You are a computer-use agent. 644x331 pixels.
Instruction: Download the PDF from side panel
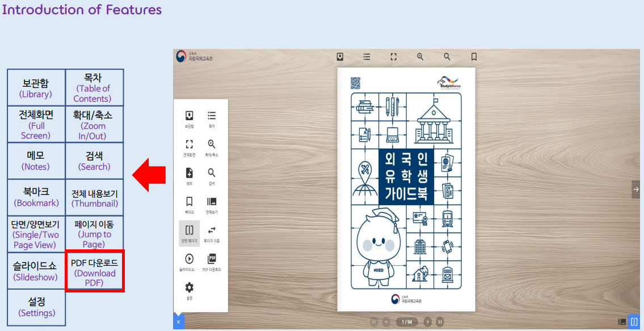pyautogui.click(x=212, y=259)
